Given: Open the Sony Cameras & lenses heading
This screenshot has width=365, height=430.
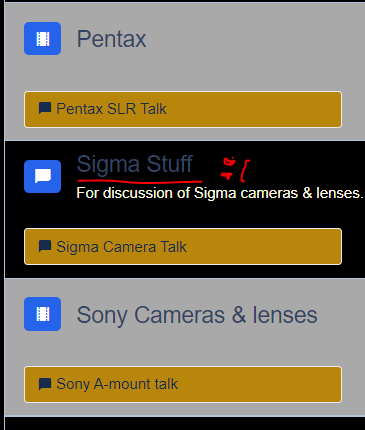Looking at the screenshot, I should click(x=197, y=315).
